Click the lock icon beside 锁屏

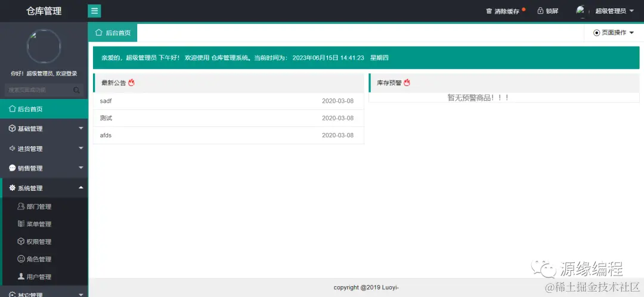click(540, 11)
